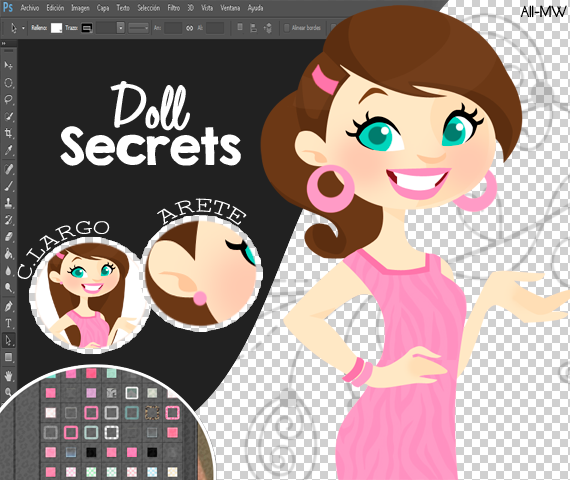This screenshot has width=570, height=480.
Task: Pick the white dashed-border style thumbnail
Action: (112, 432)
